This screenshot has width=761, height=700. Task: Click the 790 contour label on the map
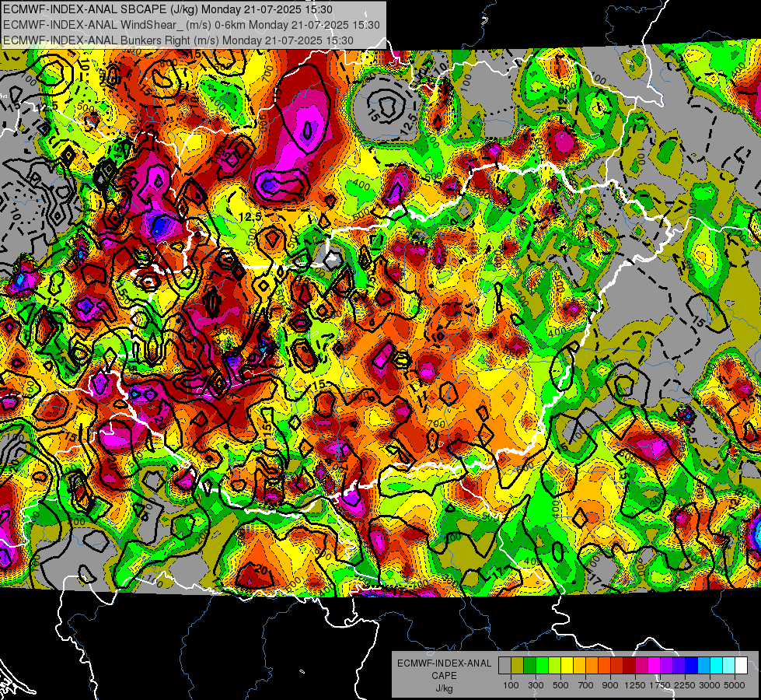tap(436, 424)
